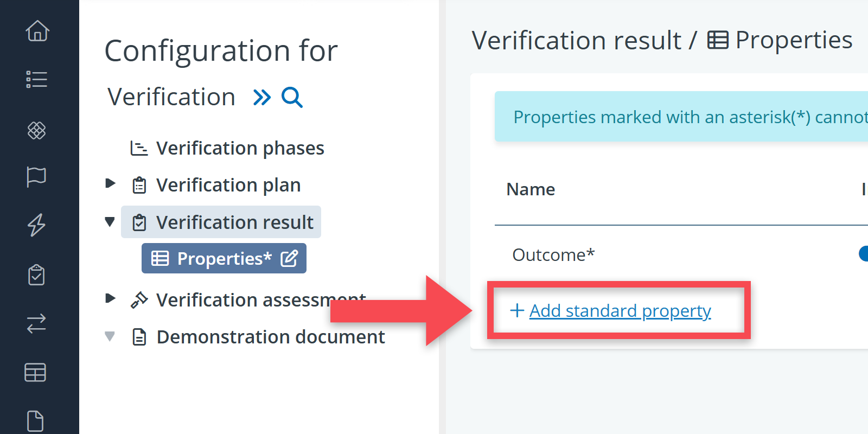This screenshot has width=868, height=434.
Task: Open the list icon in sidebar
Action: 37,79
